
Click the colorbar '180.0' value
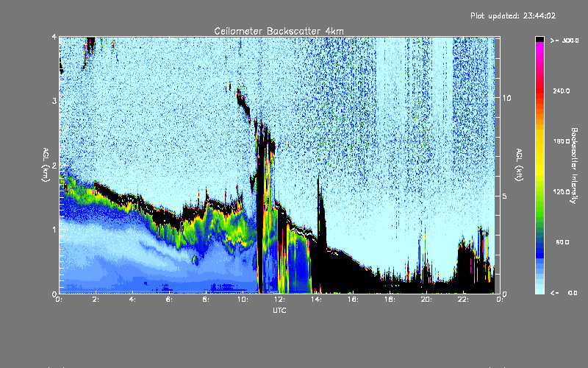[562, 141]
